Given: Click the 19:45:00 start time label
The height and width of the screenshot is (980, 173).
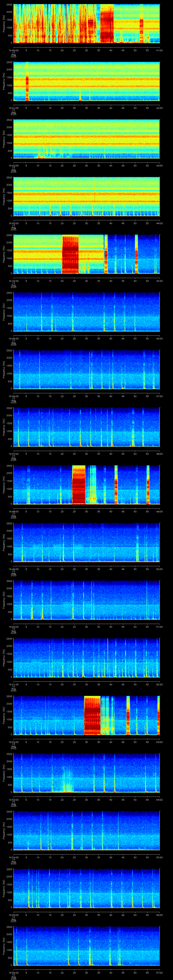Looking at the screenshot, I should [13, 339].
